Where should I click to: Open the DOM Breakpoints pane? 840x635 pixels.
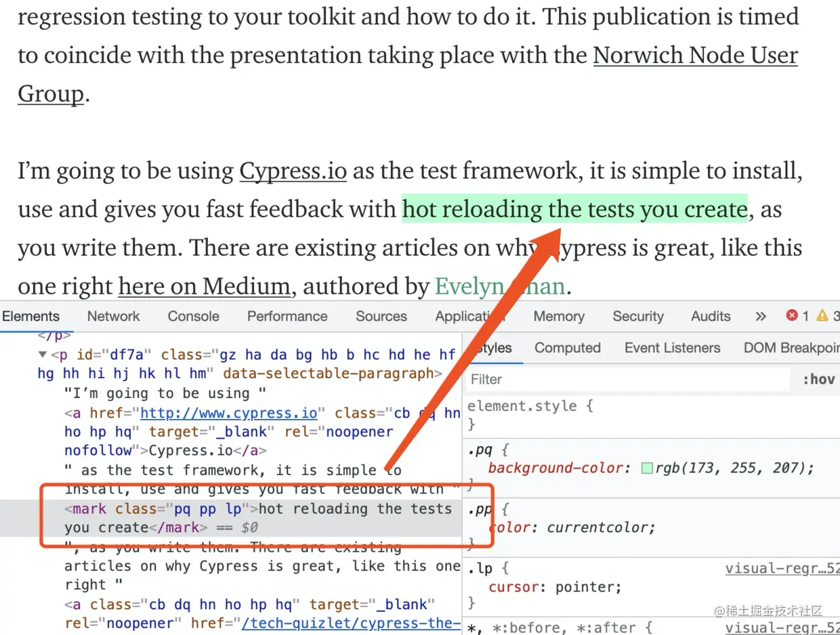(791, 348)
